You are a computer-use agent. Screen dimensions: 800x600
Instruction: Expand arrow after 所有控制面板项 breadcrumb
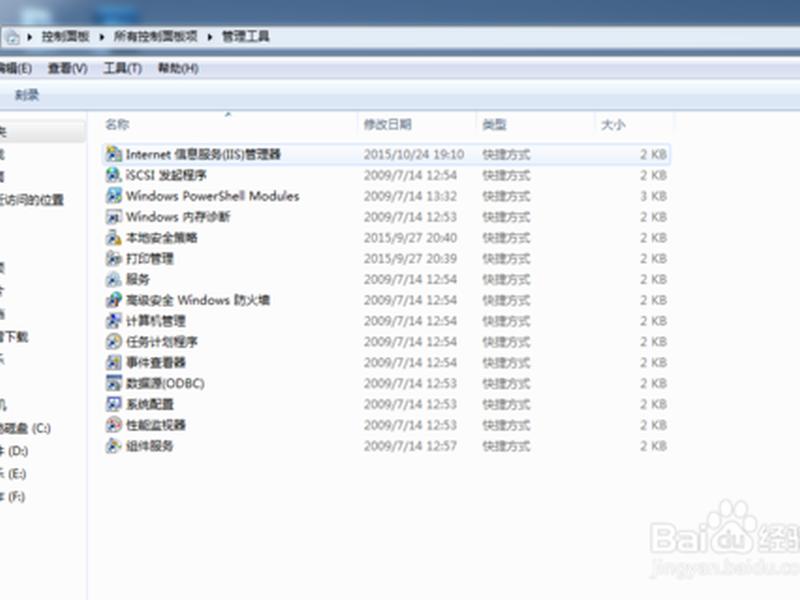click(x=210, y=37)
